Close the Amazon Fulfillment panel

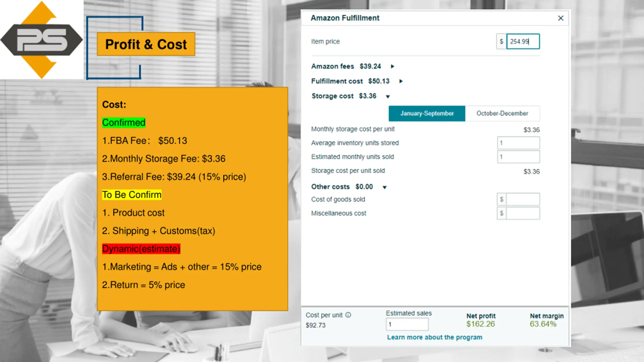560,18
